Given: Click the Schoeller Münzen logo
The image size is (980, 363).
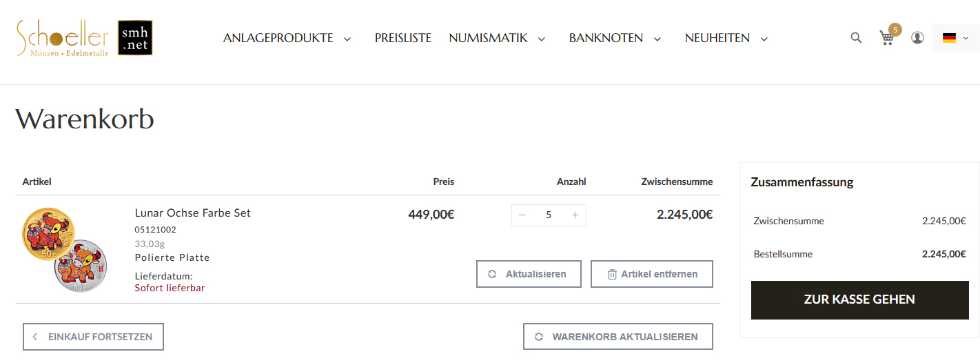Looking at the screenshot, I should point(63,38).
